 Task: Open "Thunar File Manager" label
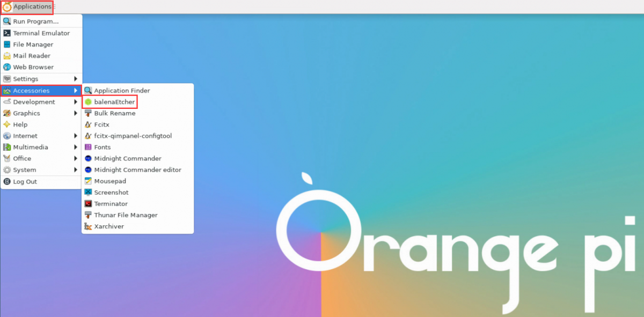pos(126,215)
